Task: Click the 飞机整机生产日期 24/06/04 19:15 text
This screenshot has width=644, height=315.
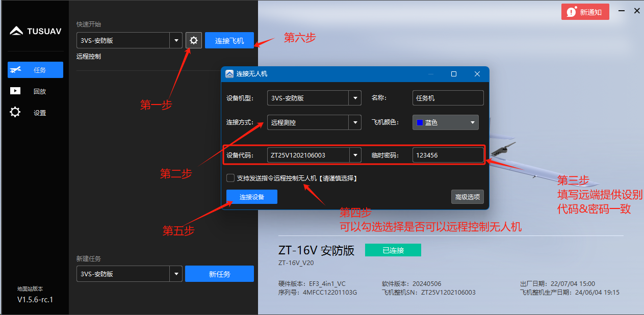Action: 570,293
